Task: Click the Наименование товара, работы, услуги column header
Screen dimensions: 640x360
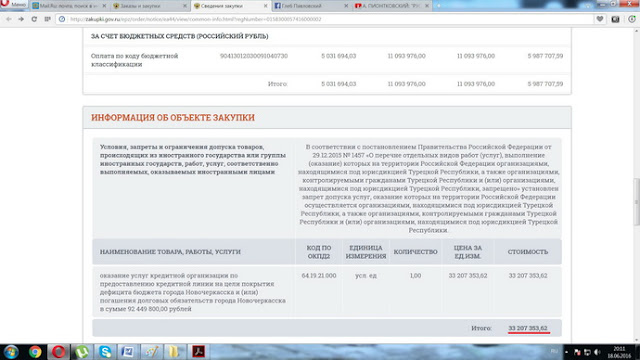Action: 170,252
